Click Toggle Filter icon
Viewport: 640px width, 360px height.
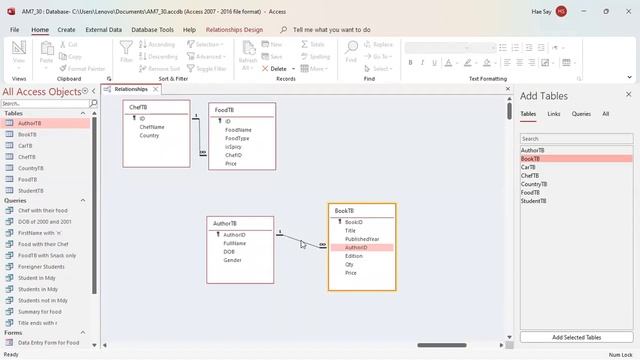click(191, 69)
